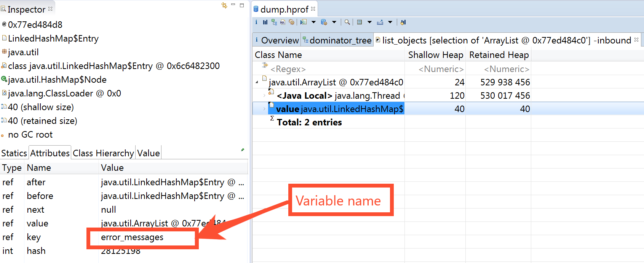Open the Thread Overview gears icon
644x263 pixels.
pyautogui.click(x=292, y=22)
